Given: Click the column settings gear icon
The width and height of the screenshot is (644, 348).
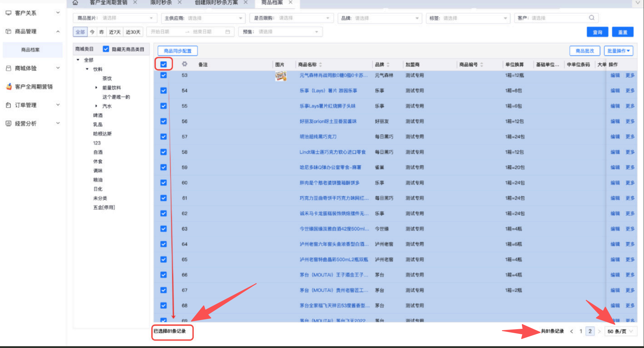Looking at the screenshot, I should point(185,64).
